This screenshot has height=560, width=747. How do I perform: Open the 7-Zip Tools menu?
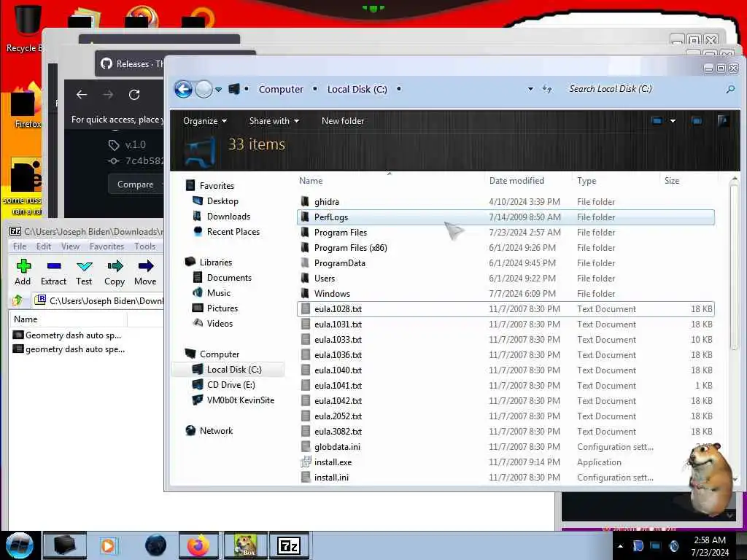tap(144, 246)
